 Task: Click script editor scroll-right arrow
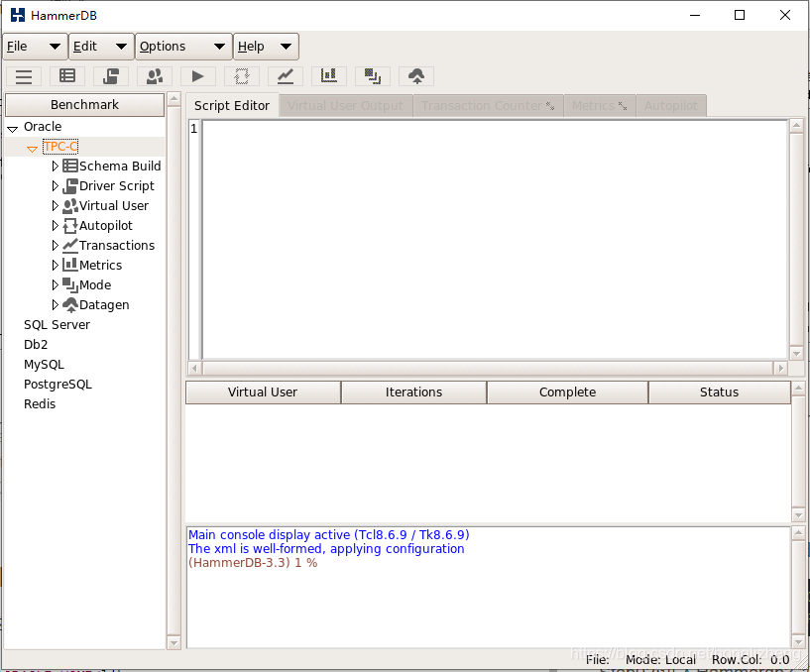[780, 369]
